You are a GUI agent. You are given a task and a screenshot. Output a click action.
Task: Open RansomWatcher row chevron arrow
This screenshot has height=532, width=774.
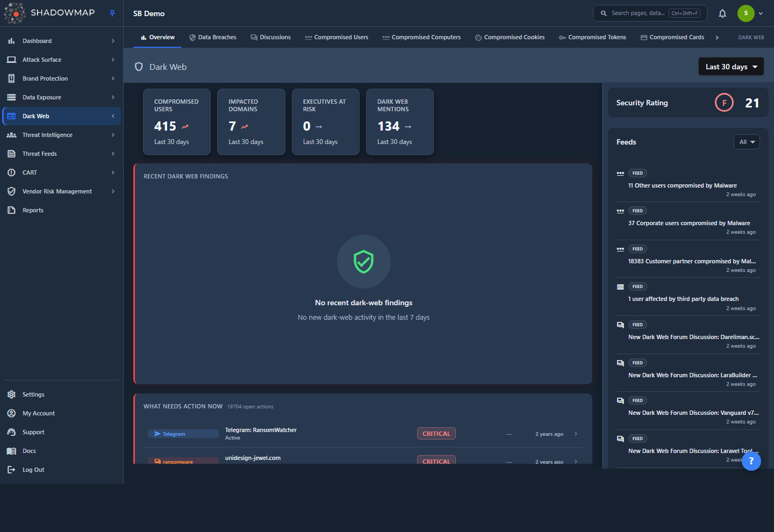click(x=576, y=434)
